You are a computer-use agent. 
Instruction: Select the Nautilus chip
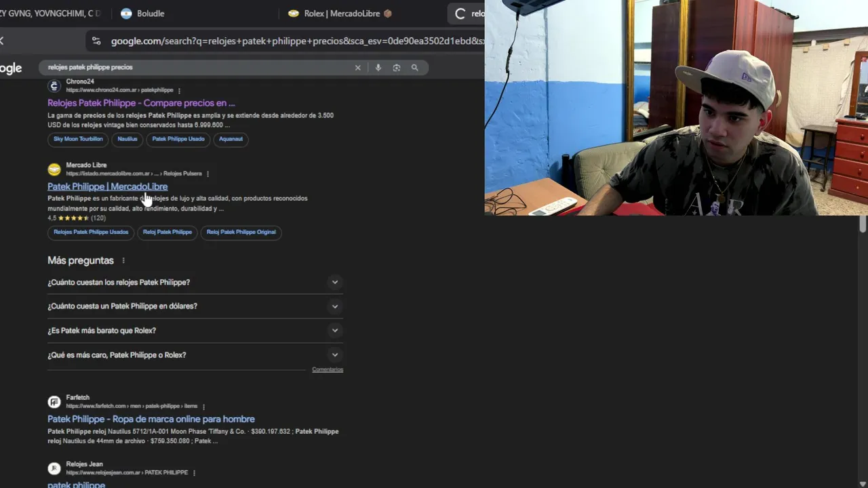point(127,139)
